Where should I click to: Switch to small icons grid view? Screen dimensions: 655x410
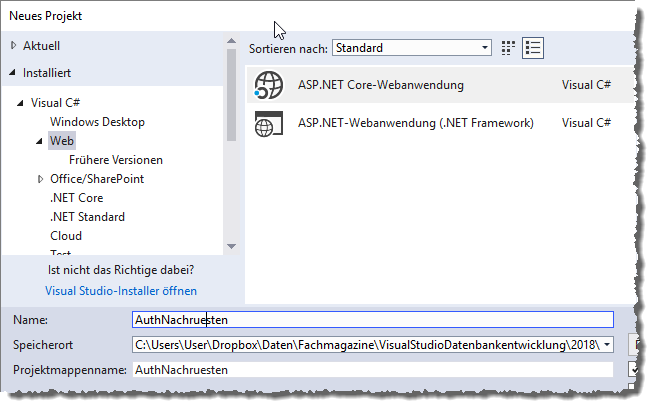tap(508, 48)
